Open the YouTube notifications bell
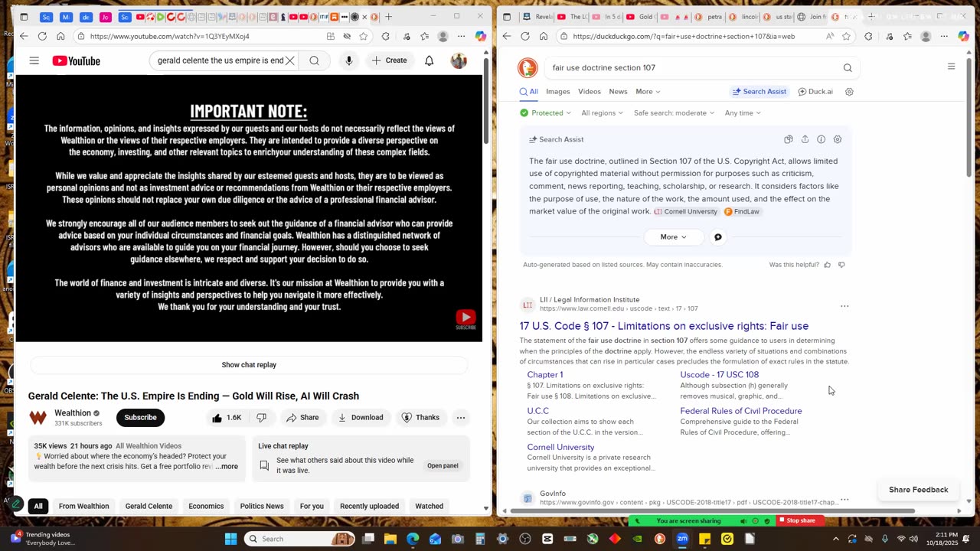Screen dimensions: 980x551 [429, 60]
